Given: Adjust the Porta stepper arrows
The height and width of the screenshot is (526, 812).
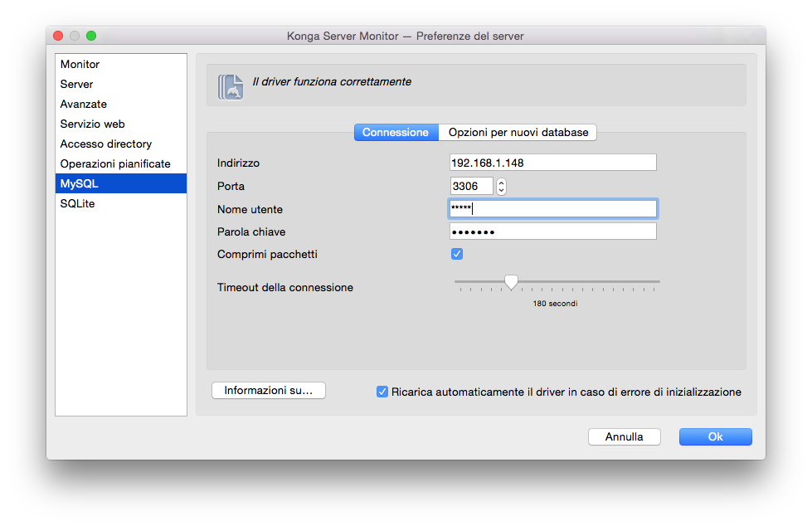Looking at the screenshot, I should pos(501,187).
